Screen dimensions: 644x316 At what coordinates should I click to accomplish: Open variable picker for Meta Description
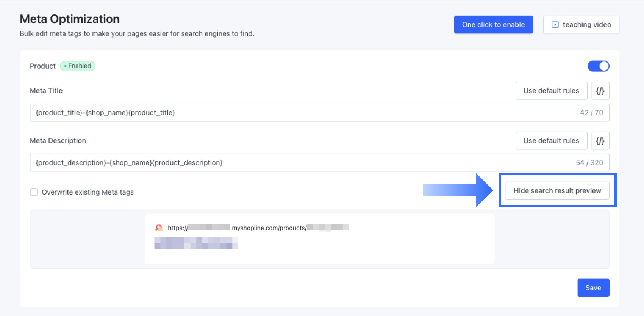click(600, 141)
